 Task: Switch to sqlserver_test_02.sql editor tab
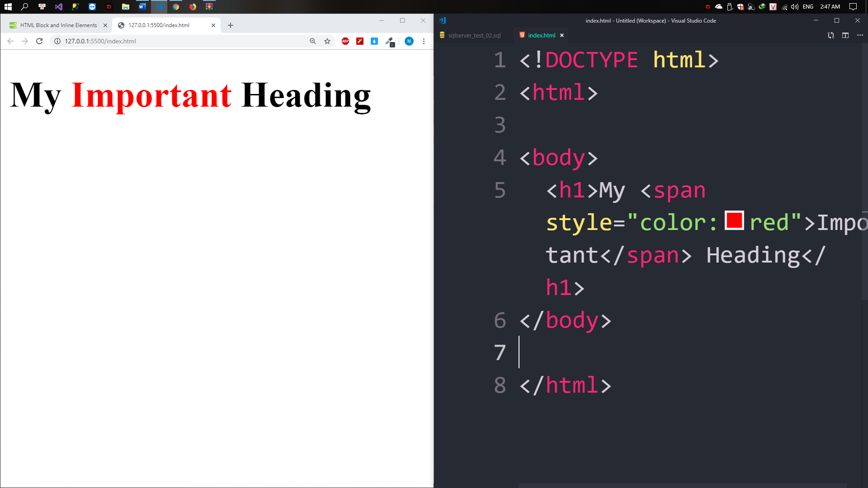474,35
